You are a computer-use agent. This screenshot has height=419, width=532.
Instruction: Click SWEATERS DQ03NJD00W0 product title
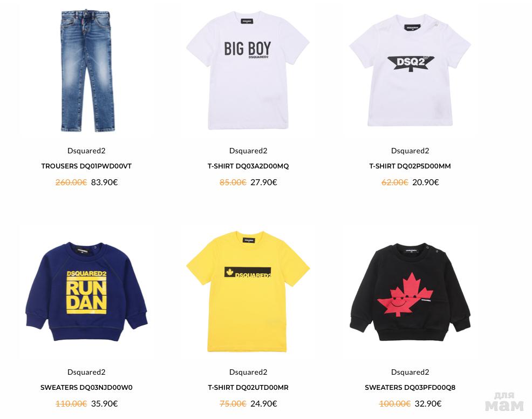(86, 388)
